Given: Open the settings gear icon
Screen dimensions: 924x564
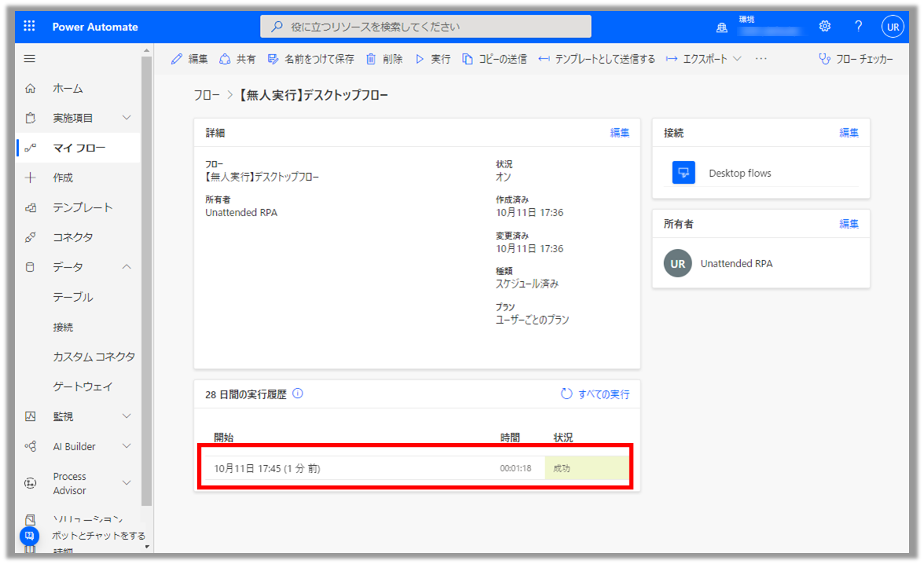Looking at the screenshot, I should (x=825, y=26).
